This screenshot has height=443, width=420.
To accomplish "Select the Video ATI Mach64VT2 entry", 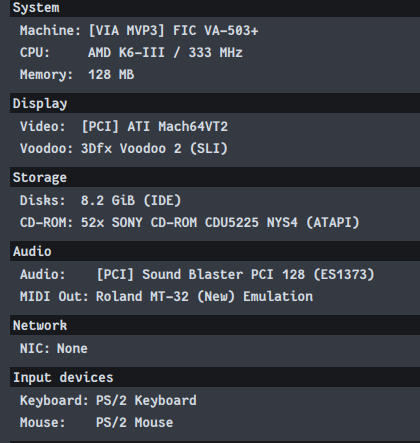I will [124, 127].
